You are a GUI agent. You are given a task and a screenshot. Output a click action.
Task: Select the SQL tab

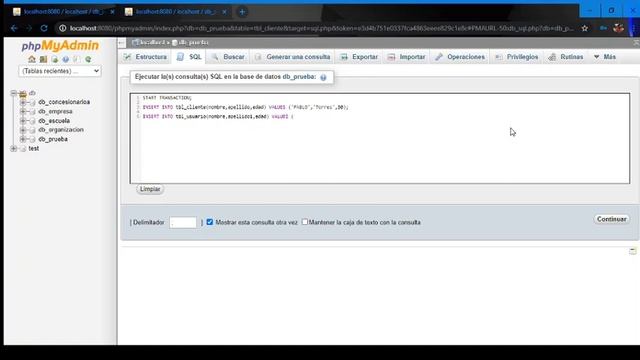coord(189,57)
